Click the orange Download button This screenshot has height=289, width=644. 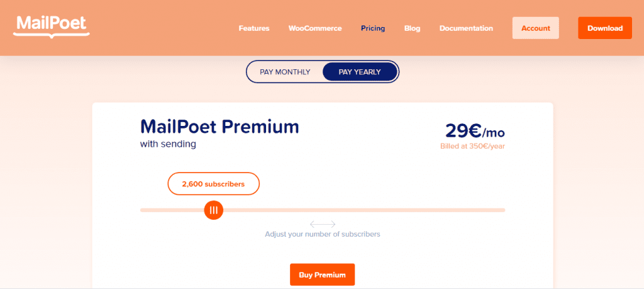coord(605,28)
